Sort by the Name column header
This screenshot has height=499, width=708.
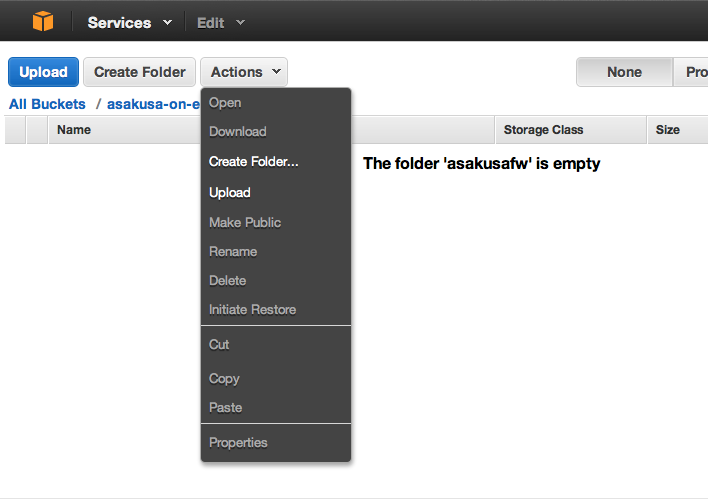tap(74, 130)
